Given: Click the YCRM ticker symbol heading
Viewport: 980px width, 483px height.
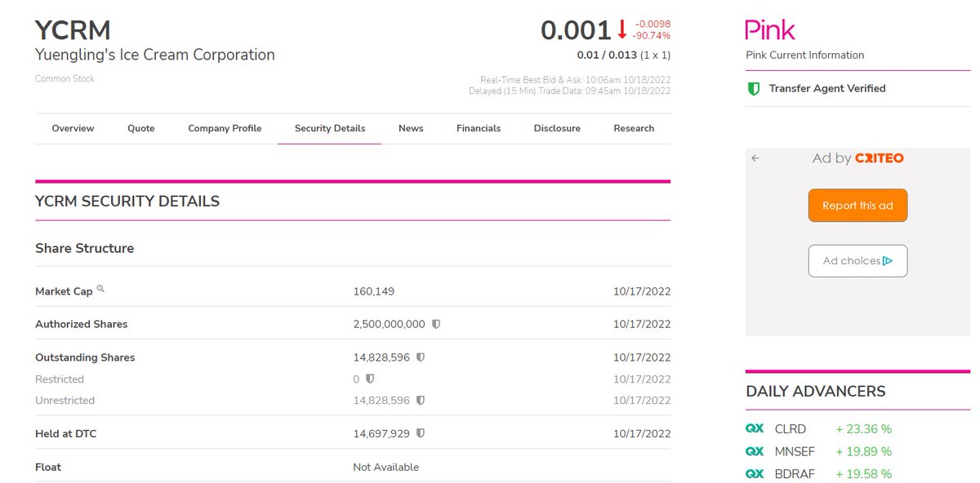Looking at the screenshot, I should pyautogui.click(x=73, y=30).
